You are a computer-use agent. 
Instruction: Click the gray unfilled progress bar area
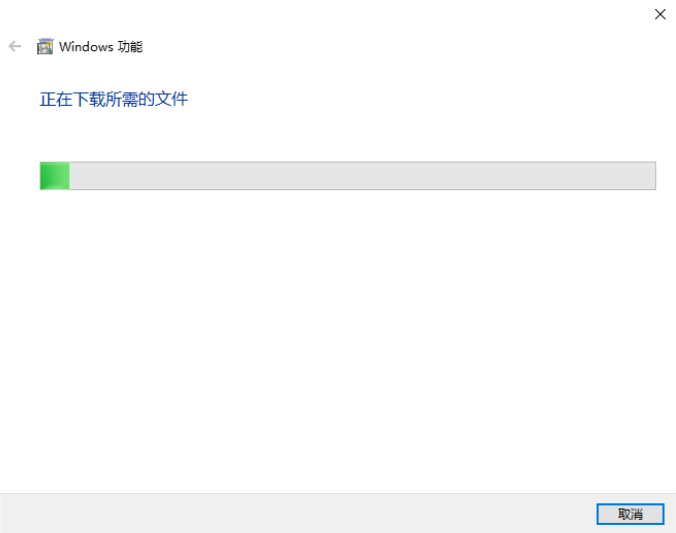(x=363, y=176)
